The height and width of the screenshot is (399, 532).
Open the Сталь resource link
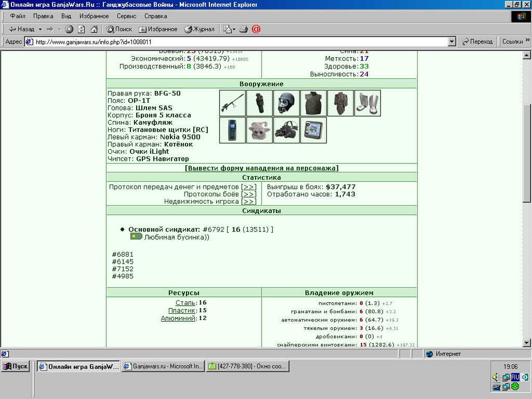(185, 303)
